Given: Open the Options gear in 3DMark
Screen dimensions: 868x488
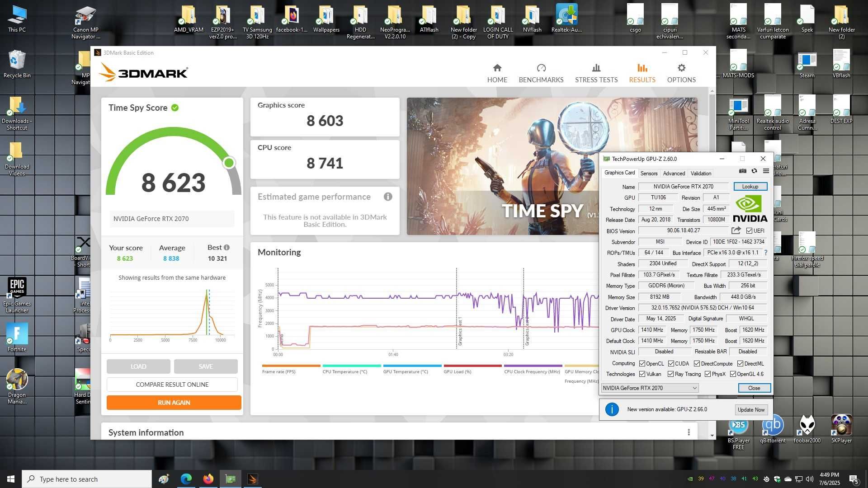Looking at the screenshot, I should pyautogui.click(x=681, y=68).
